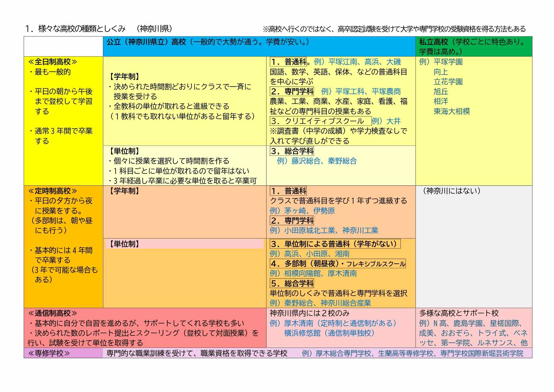
Task: Click '例）N高、鹿島学園、星槎国際、'
Action: [471, 323]
